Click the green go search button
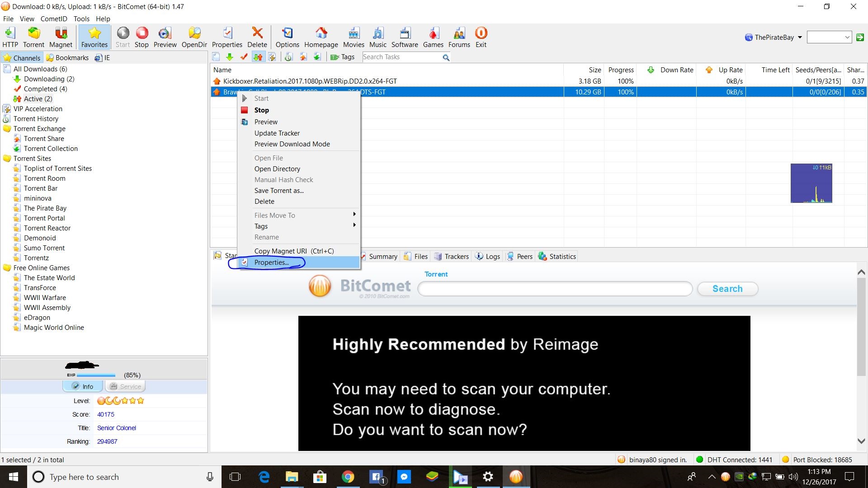 860,38
